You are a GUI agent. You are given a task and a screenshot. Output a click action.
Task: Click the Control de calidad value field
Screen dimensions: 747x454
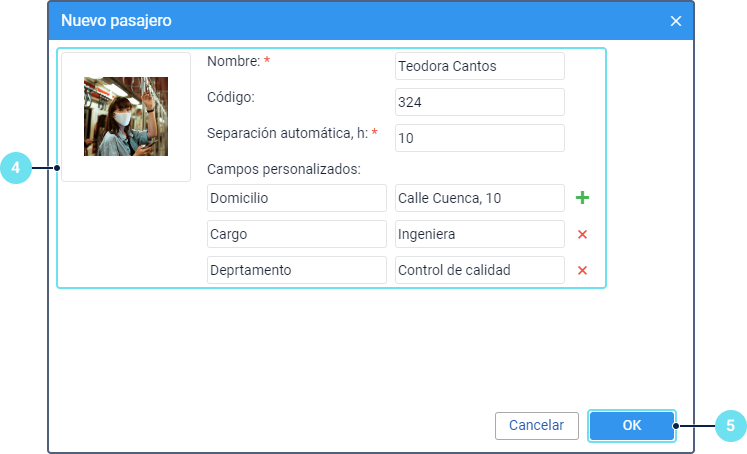tap(480, 270)
